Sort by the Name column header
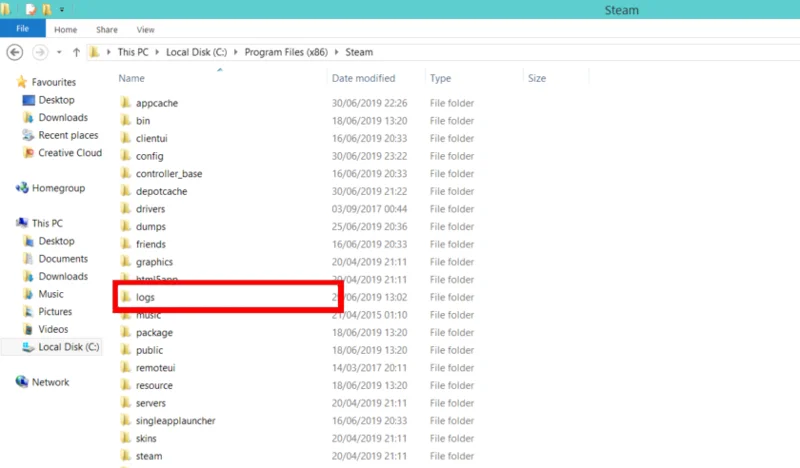 click(131, 78)
